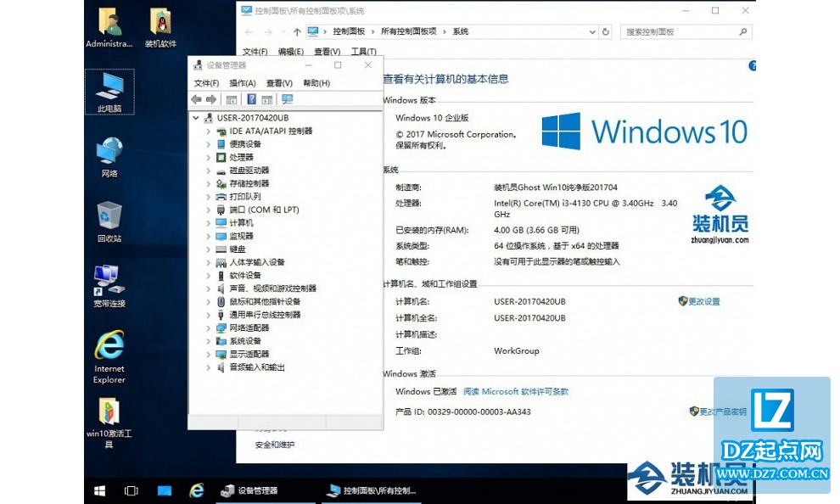
Task: Click the console tree icon in Device Manager toolbar
Action: tap(232, 99)
